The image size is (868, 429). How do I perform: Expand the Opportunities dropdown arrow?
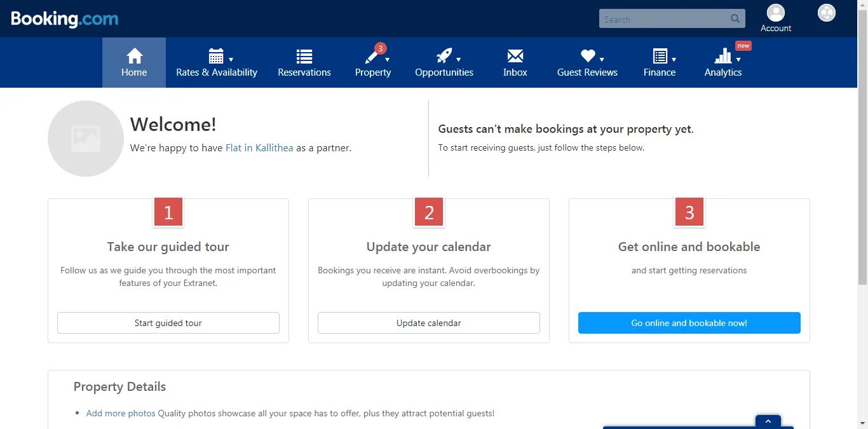point(458,60)
